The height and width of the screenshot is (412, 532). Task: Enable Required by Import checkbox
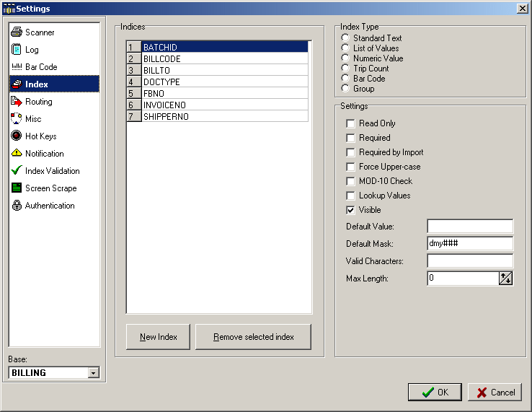[350, 152]
